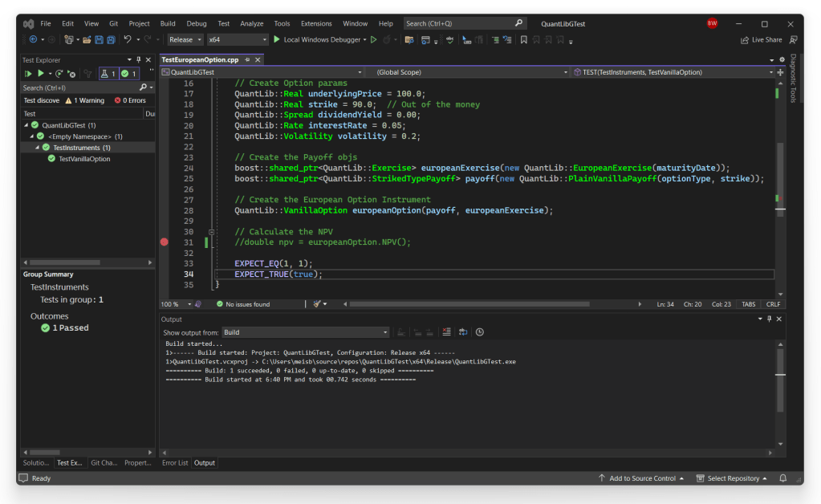This screenshot has height=504, width=821.
Task: Click the output timestamp clock icon
Action: click(x=480, y=332)
